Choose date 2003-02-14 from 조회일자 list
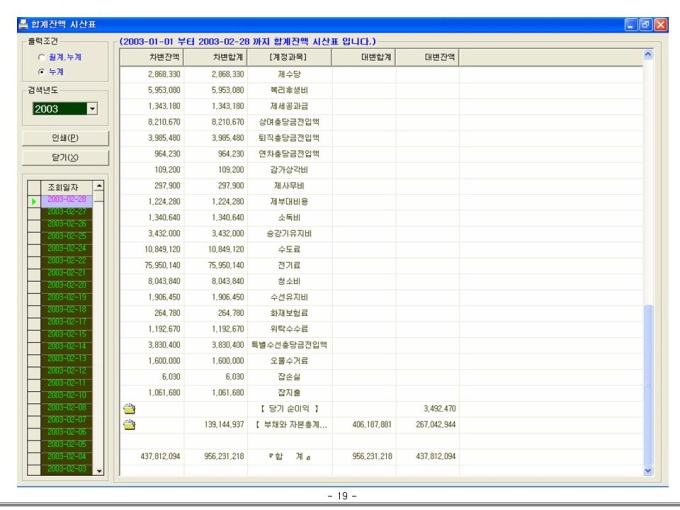Viewport: 680px width, 510px height. [66, 345]
